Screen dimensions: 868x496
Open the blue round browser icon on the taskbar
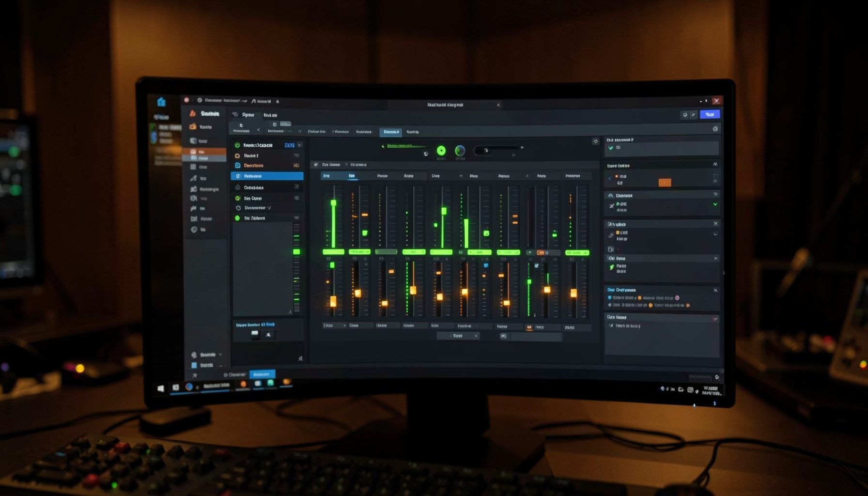click(189, 387)
